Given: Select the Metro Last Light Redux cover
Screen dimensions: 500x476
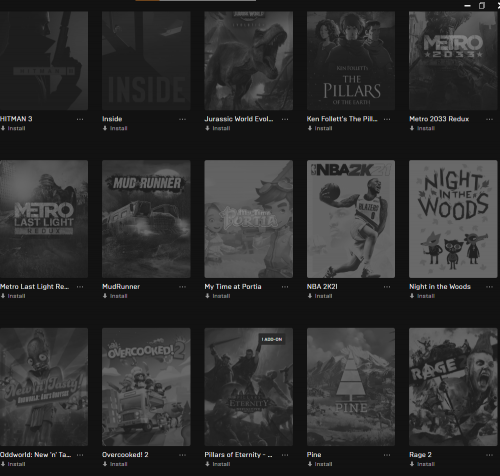Looking at the screenshot, I should coord(44,219).
